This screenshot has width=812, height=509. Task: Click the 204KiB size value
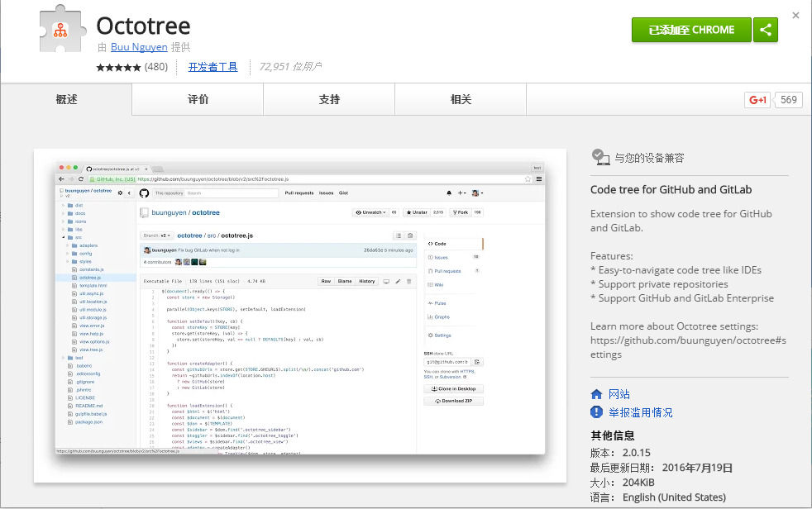pos(638,483)
